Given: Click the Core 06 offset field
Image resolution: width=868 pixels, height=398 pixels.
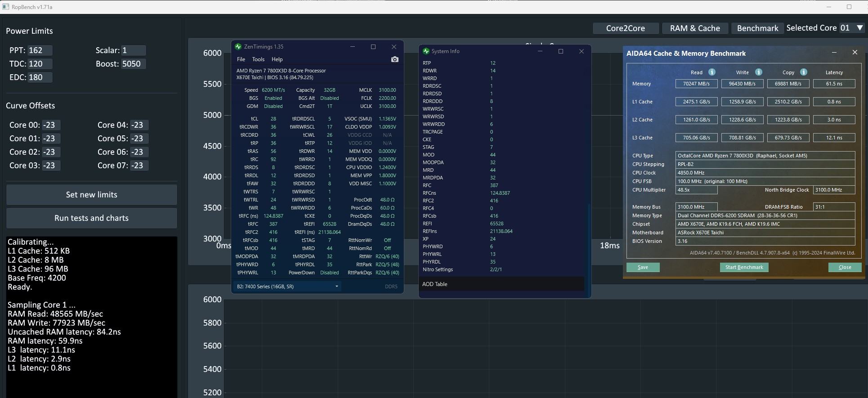Looking at the screenshot, I should coord(139,152).
